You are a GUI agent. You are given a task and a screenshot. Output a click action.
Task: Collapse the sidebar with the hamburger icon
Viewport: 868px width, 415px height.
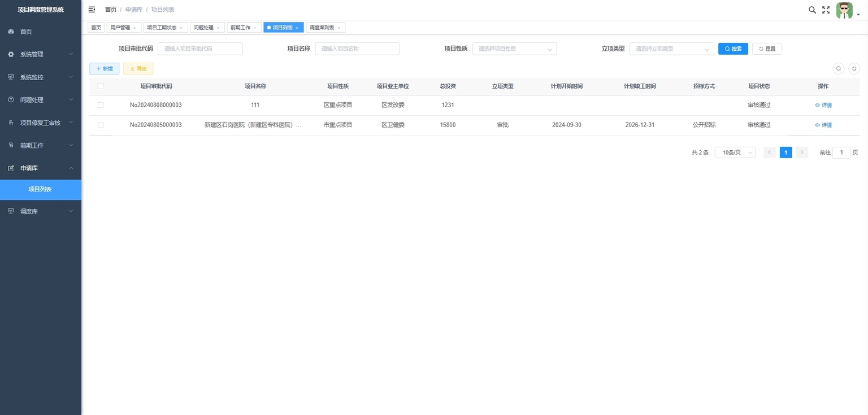pyautogui.click(x=92, y=10)
